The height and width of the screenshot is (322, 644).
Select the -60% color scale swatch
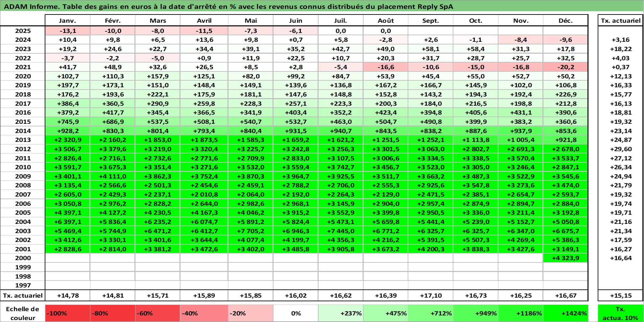tap(157, 313)
